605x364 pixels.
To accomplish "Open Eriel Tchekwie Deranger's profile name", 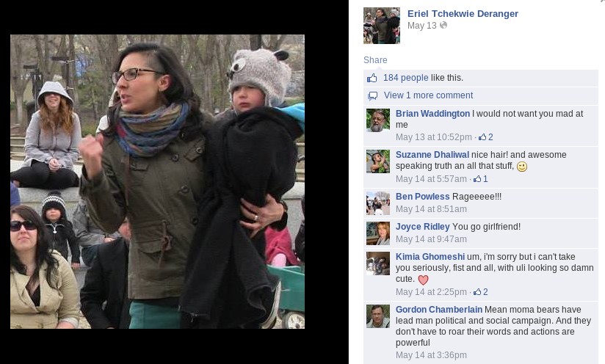I will coord(463,13).
